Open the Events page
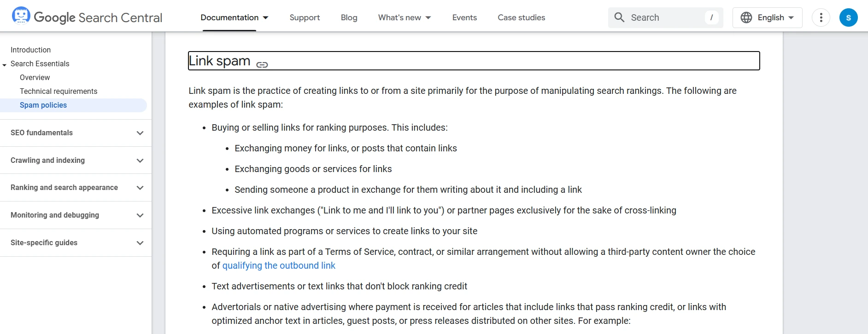Image resolution: width=868 pixels, height=334 pixels. pos(464,17)
